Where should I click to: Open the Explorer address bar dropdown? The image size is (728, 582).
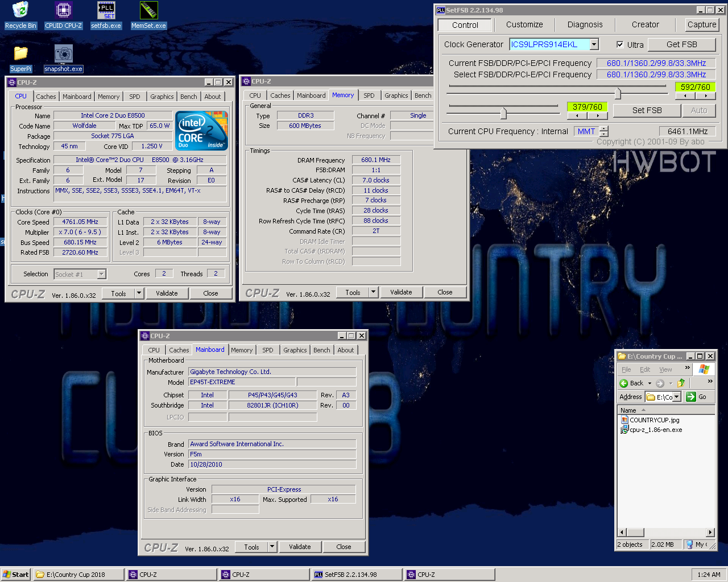(x=676, y=397)
